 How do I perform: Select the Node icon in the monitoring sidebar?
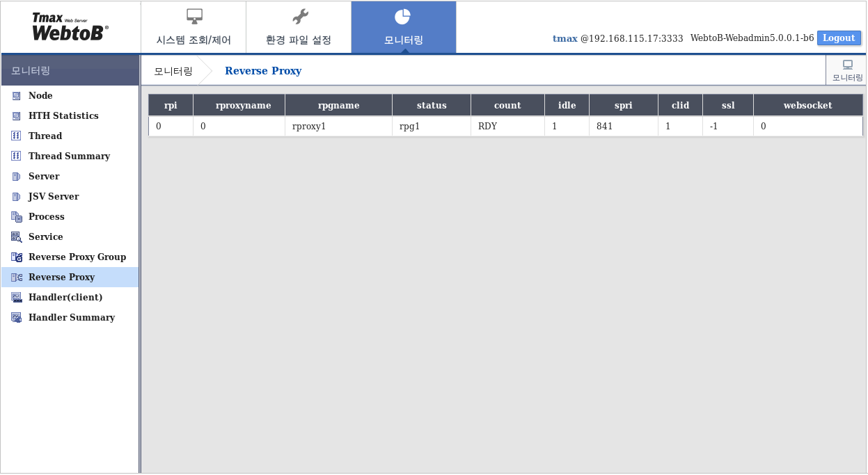tap(16, 95)
